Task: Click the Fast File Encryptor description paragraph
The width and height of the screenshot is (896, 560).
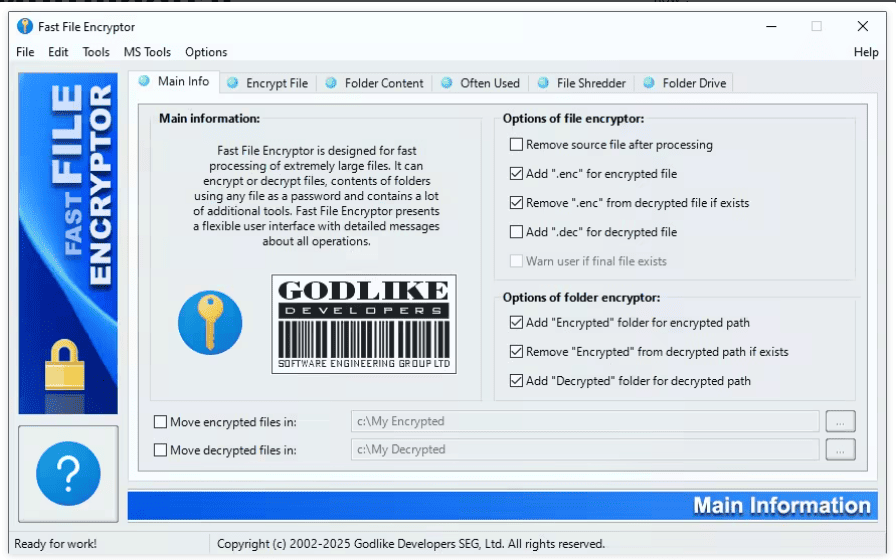Action: pyautogui.click(x=316, y=196)
